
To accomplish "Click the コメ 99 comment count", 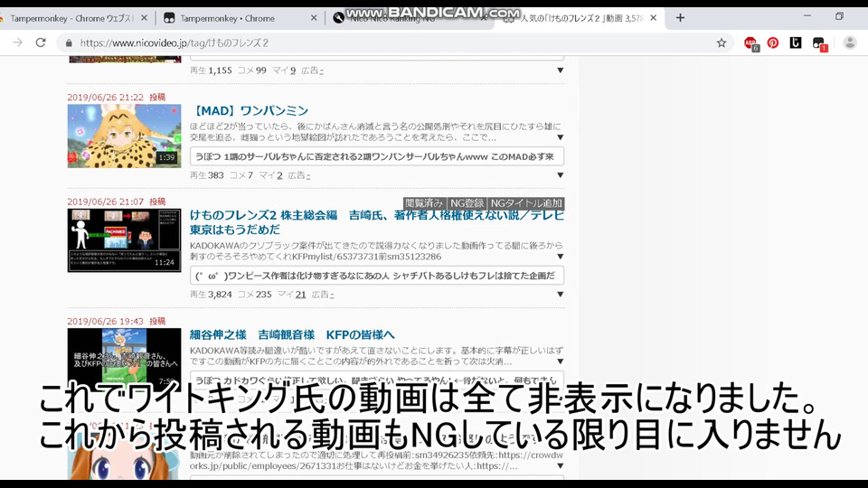I will pyautogui.click(x=252, y=70).
